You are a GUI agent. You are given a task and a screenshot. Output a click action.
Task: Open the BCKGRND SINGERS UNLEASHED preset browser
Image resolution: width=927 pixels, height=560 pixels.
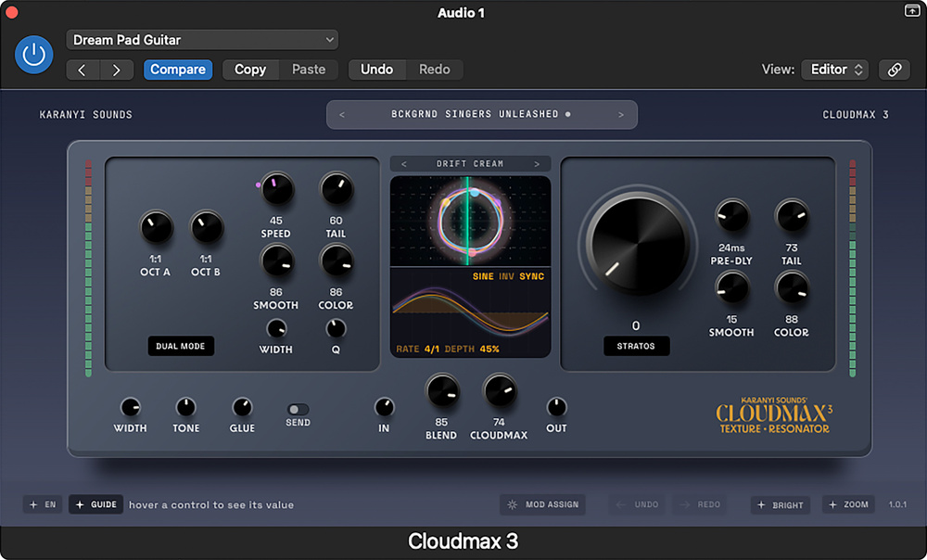[480, 114]
